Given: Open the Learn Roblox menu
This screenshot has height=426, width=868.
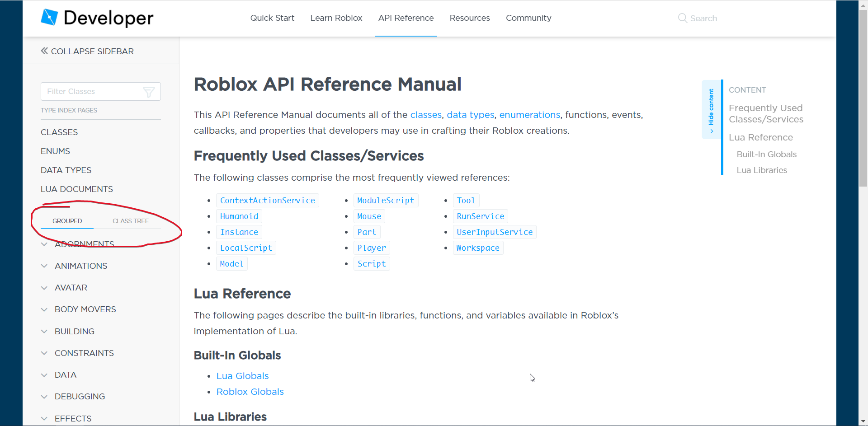Looking at the screenshot, I should tap(336, 18).
